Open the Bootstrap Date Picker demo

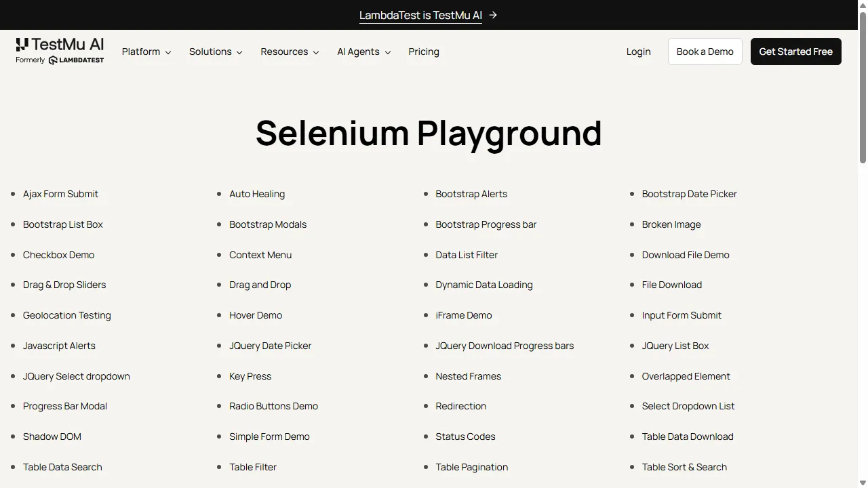coord(689,194)
